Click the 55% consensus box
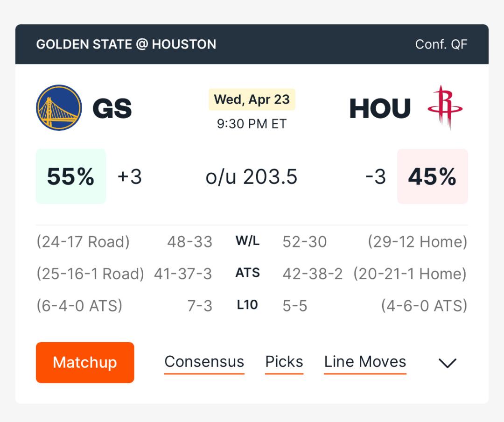The image size is (504, 422). point(71,176)
